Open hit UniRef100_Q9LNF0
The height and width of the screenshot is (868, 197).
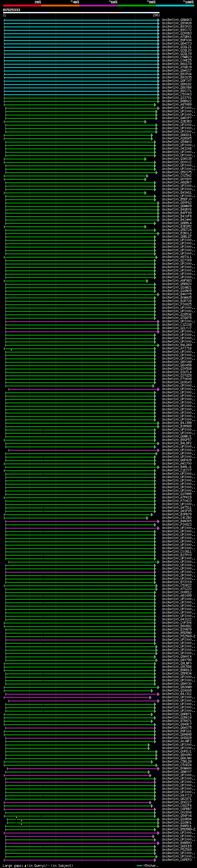[176, 663]
